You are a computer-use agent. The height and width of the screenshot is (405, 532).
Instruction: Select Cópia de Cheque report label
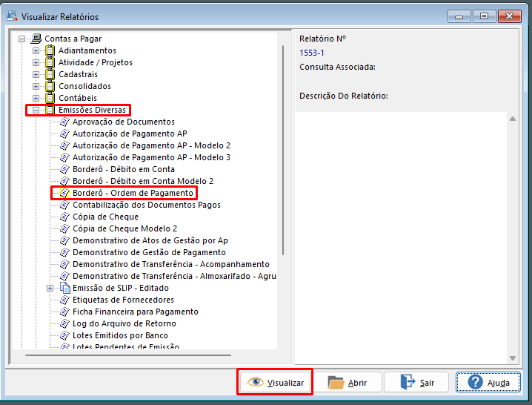[105, 217]
